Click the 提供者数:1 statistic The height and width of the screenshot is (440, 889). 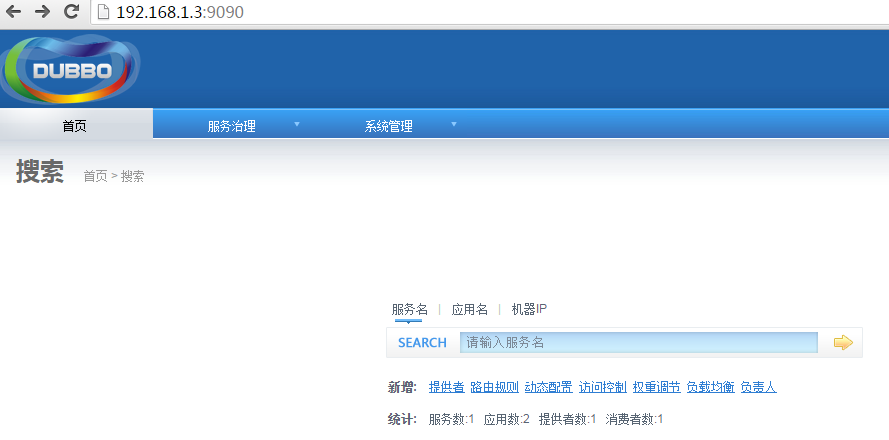(568, 420)
